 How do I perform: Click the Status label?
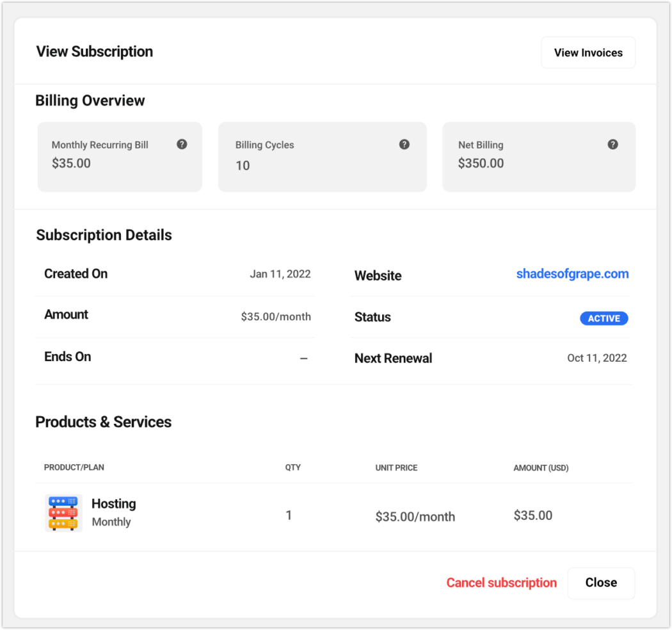pos(372,317)
